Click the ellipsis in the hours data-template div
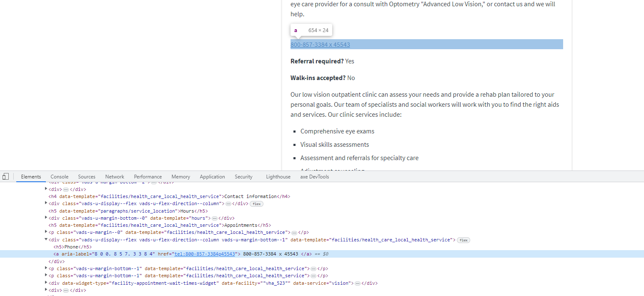This screenshot has height=296, width=644. pyautogui.click(x=215, y=218)
